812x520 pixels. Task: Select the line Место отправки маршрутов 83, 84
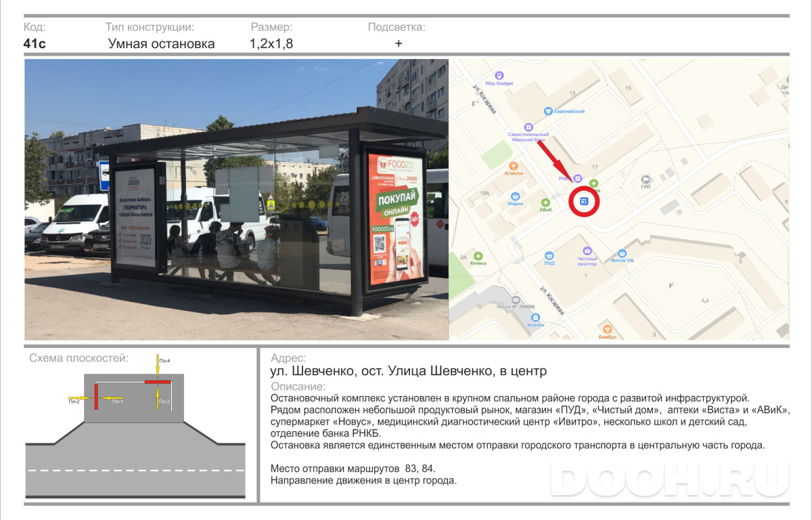tap(353, 469)
